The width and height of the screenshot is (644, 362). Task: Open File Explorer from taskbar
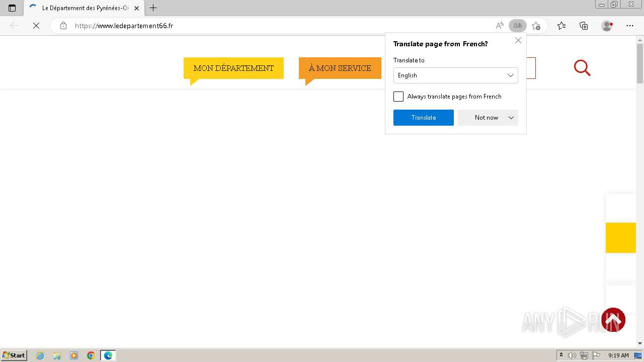click(57, 355)
